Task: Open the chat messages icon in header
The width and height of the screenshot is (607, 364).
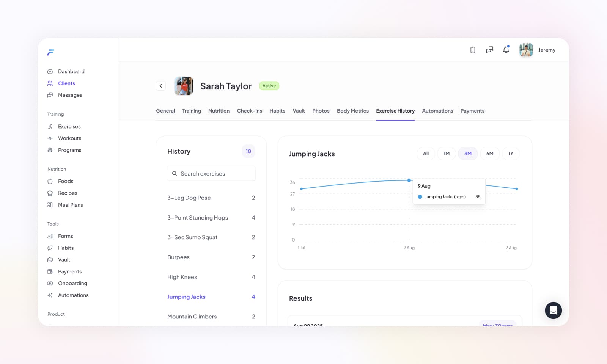Action: [x=489, y=50]
